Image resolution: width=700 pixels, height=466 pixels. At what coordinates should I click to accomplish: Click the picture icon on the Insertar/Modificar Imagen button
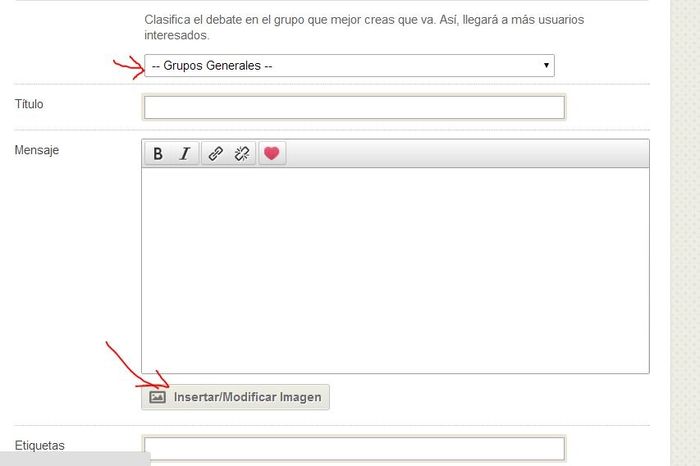pos(157,397)
